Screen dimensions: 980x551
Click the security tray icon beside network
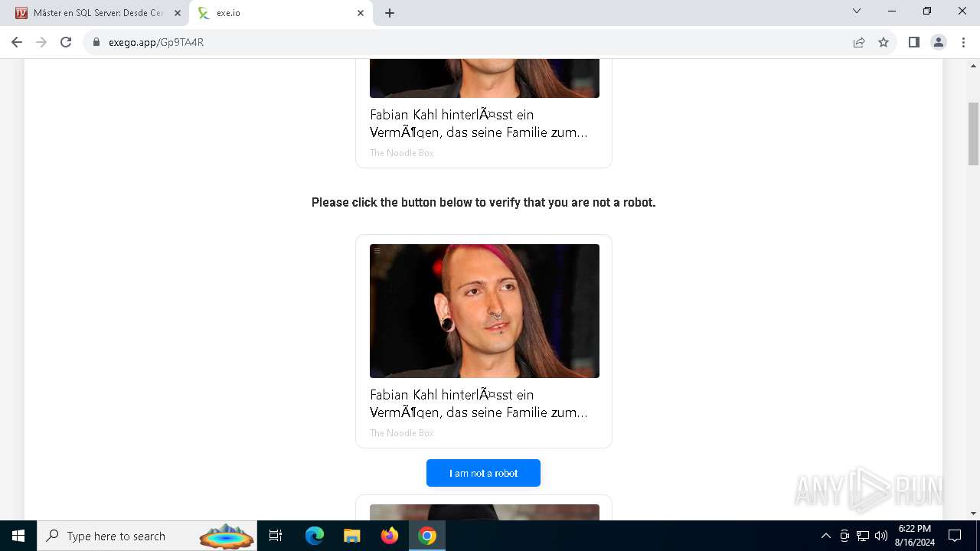point(844,536)
